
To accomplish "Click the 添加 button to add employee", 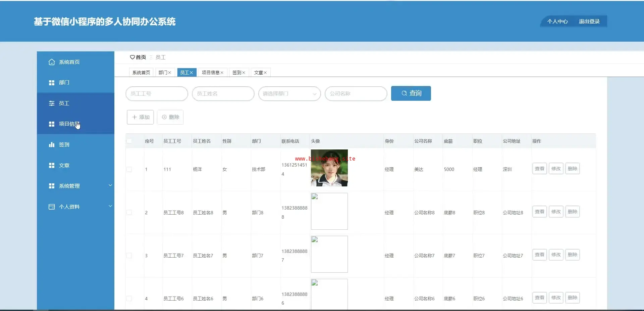I will (140, 117).
